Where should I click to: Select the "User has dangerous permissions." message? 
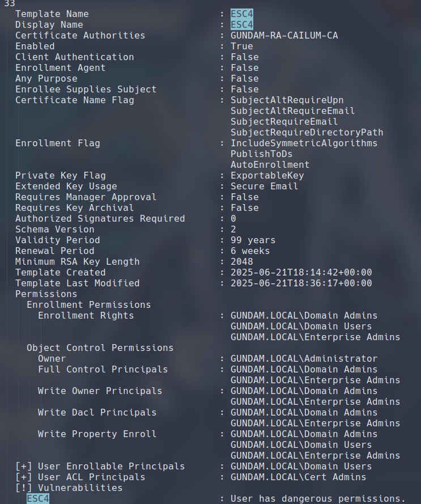click(x=318, y=498)
